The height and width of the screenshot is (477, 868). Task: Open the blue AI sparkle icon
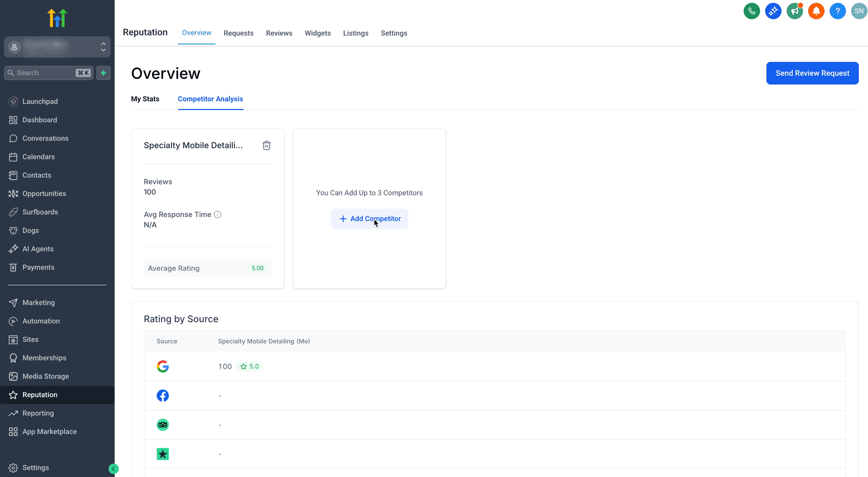click(x=773, y=11)
